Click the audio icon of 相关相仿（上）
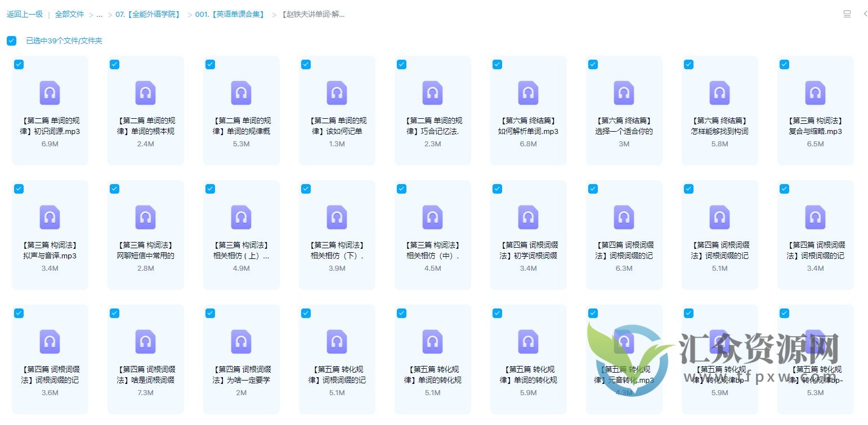Image resolution: width=868 pixels, height=425 pixels. point(241,217)
